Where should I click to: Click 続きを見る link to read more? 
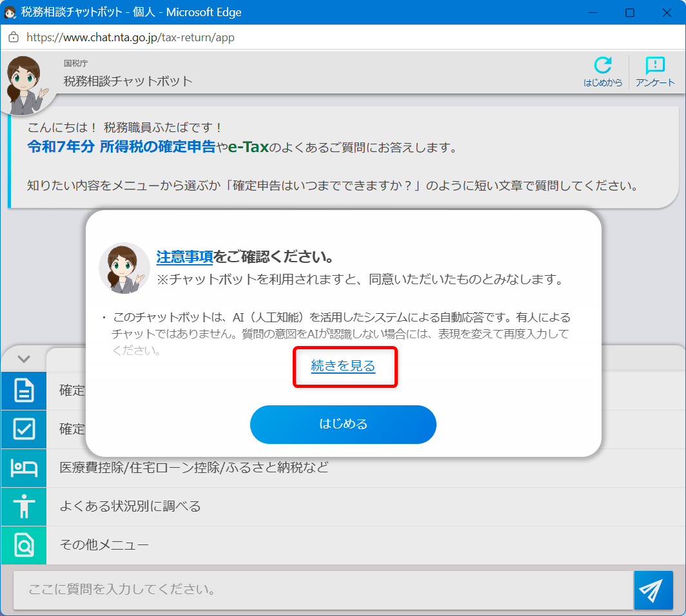[343, 365]
